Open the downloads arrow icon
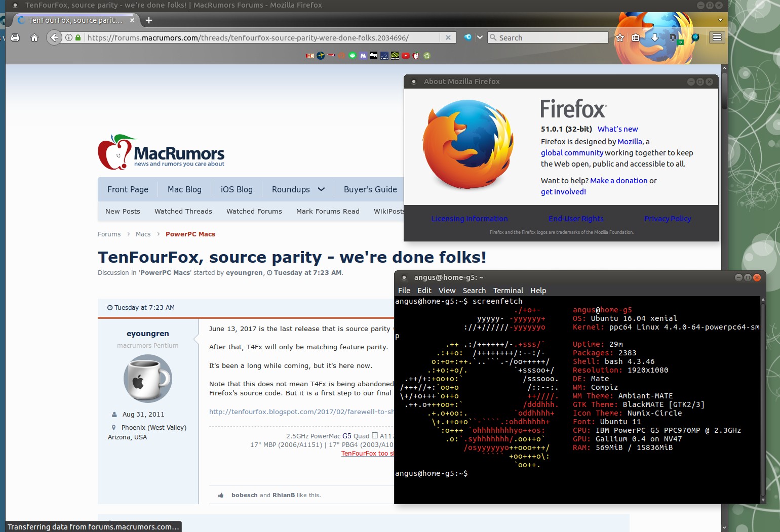 coord(654,37)
